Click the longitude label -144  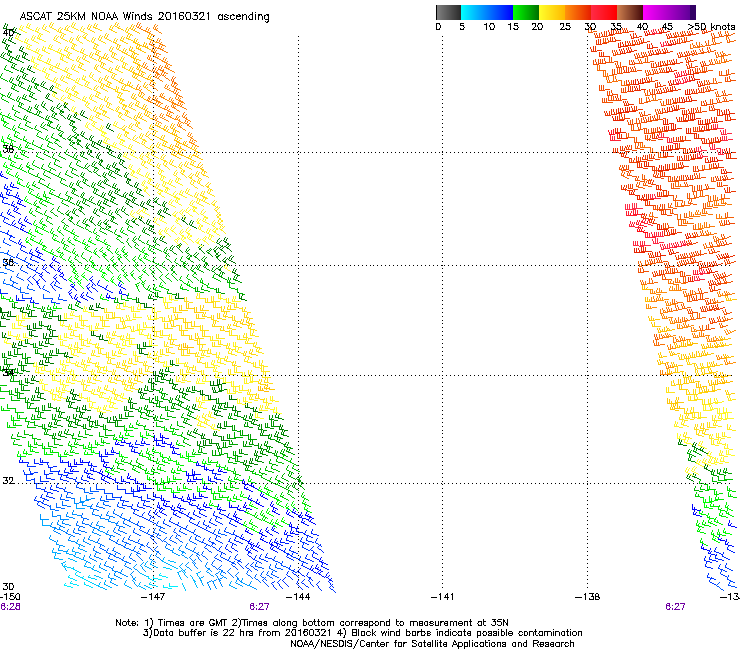click(x=298, y=597)
